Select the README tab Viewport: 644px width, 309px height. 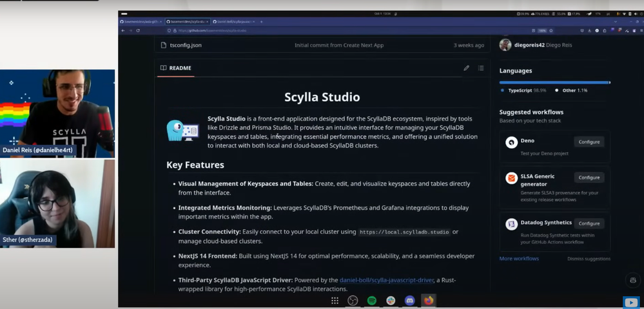point(176,68)
